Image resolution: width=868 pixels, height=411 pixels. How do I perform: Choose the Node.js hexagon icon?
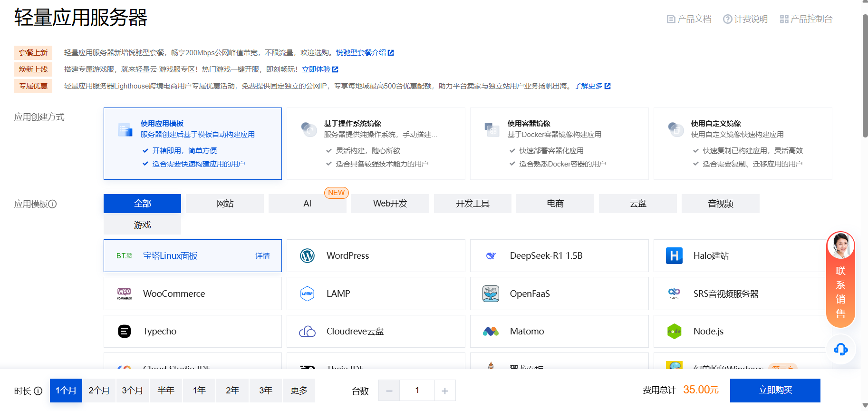pos(674,332)
